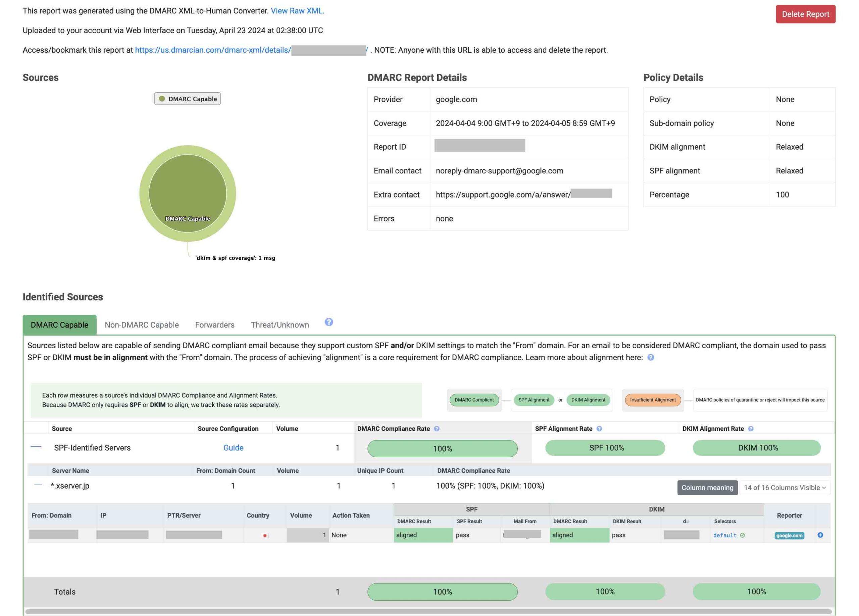Screen dimensions: 859x616
Task: Click DKIM Alignment Rate help icon
Action: point(751,428)
